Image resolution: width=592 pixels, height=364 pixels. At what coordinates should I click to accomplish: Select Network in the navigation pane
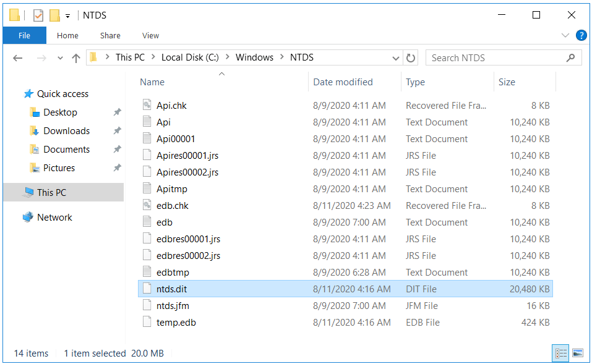(x=54, y=218)
